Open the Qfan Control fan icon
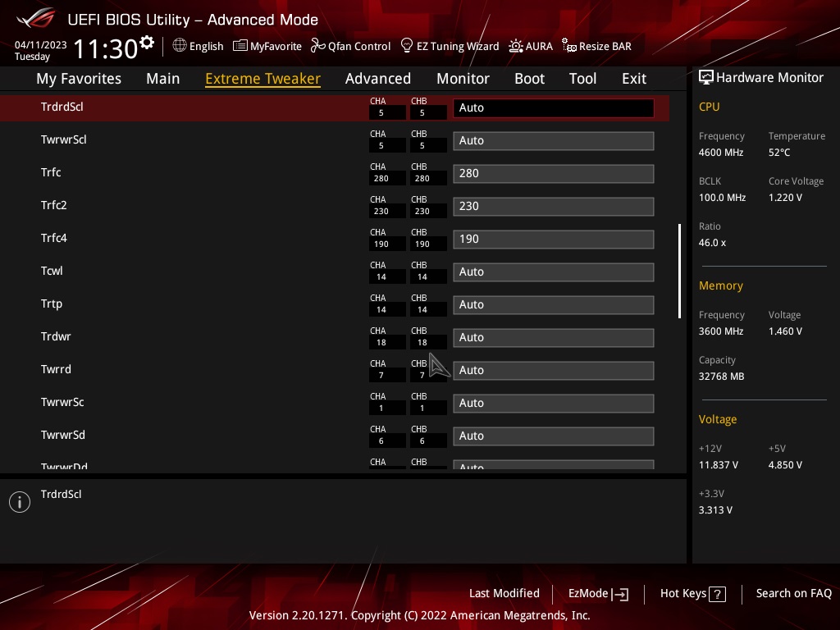This screenshot has width=840, height=630. tap(318, 46)
